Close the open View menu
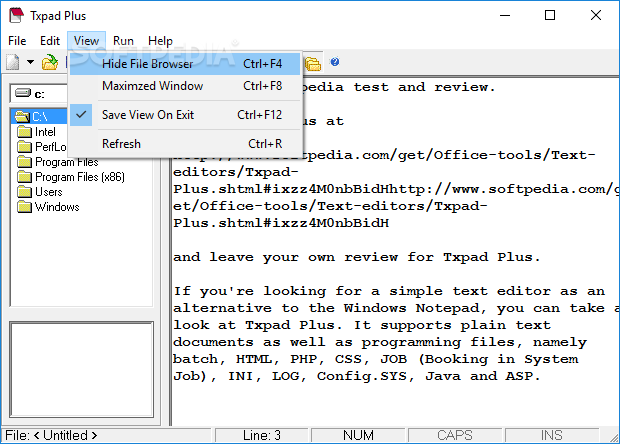The image size is (620, 444). pyautogui.click(x=86, y=41)
